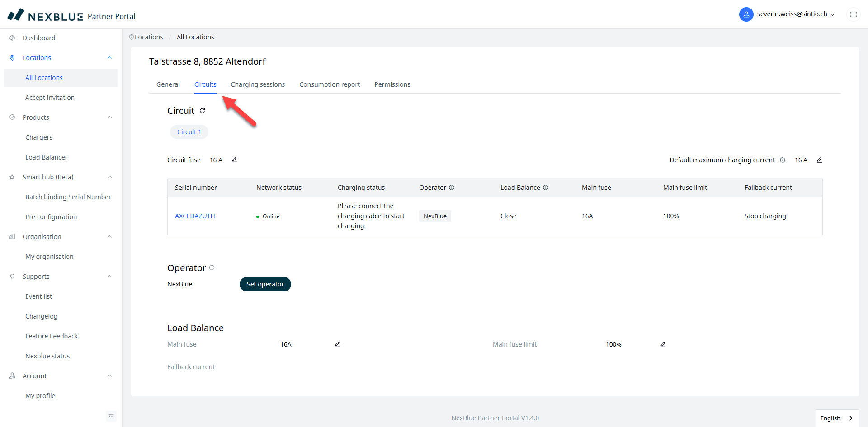This screenshot has height=427, width=868.
Task: Show info about Operator column
Action: [x=452, y=188]
